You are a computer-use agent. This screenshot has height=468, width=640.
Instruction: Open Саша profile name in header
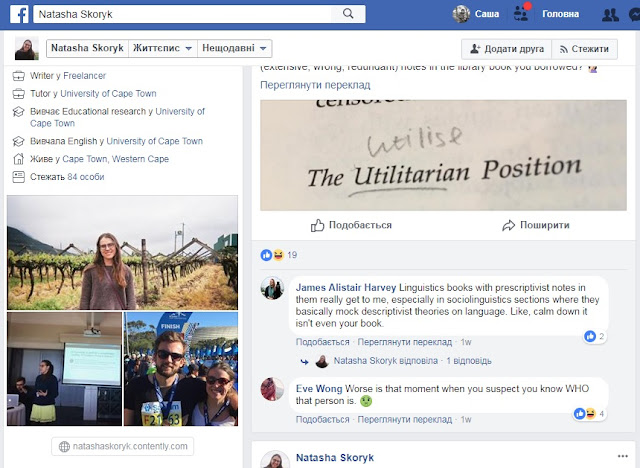click(487, 14)
